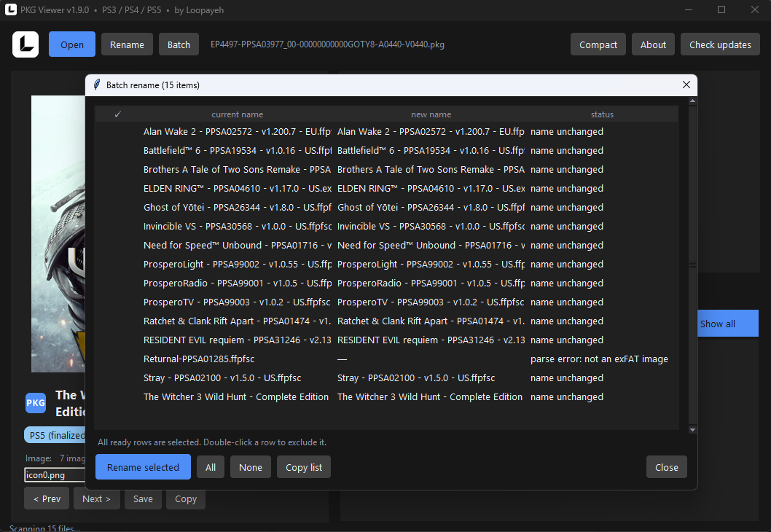Sort by current name column header

pyautogui.click(x=237, y=114)
